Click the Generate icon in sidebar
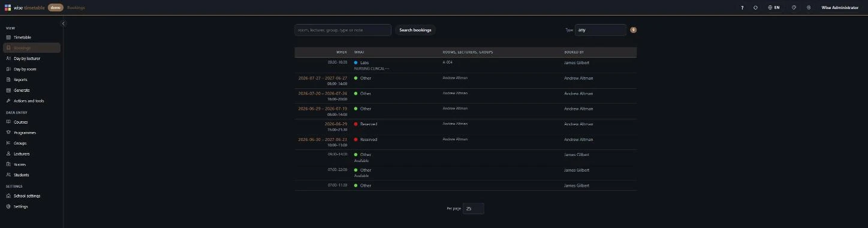Screen dimensions: 868x228 [x=8, y=90]
